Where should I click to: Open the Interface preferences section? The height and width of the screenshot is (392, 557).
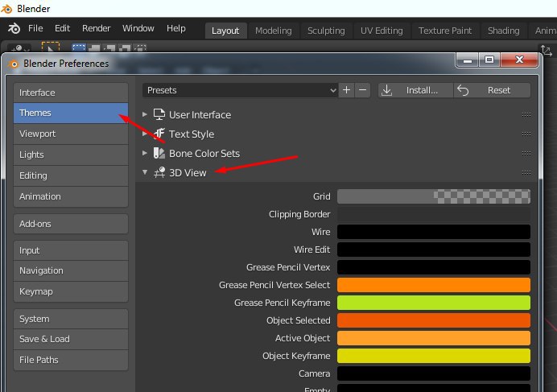pyautogui.click(x=71, y=93)
